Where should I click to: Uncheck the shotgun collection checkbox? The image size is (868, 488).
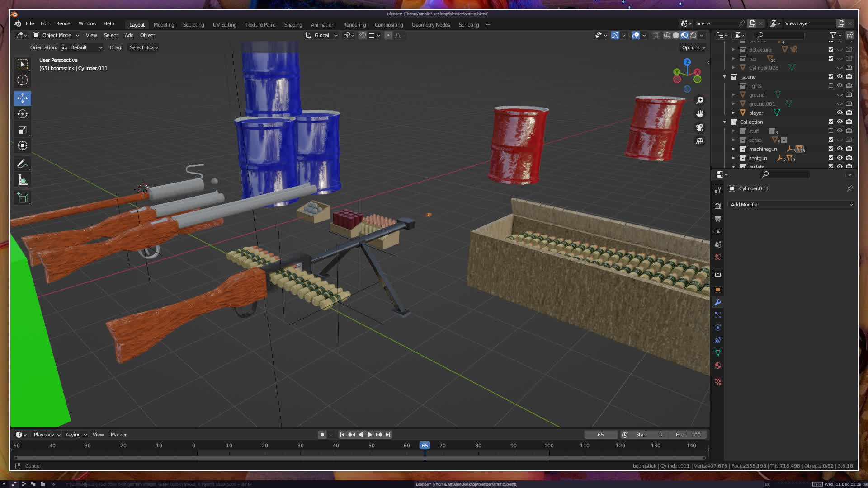831,158
